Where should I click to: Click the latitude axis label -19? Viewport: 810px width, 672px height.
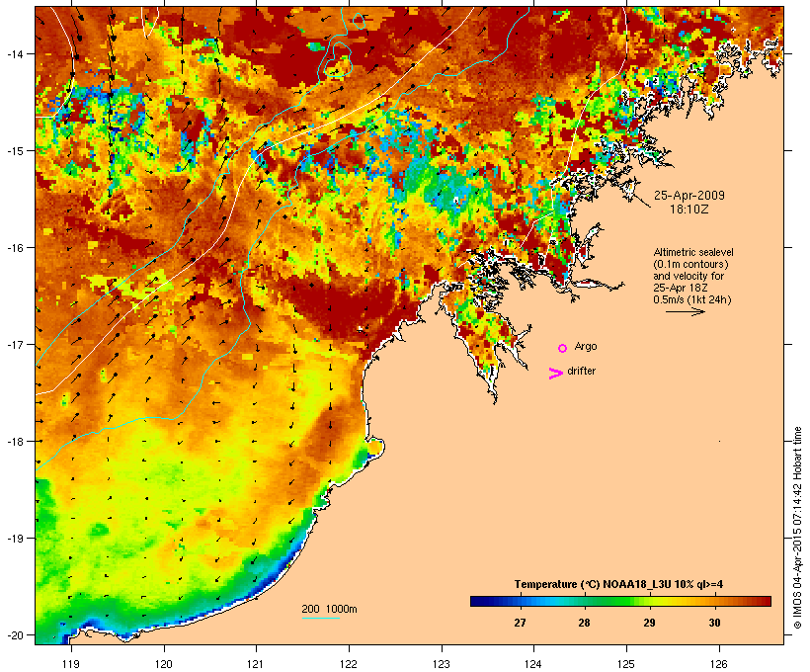(15, 539)
